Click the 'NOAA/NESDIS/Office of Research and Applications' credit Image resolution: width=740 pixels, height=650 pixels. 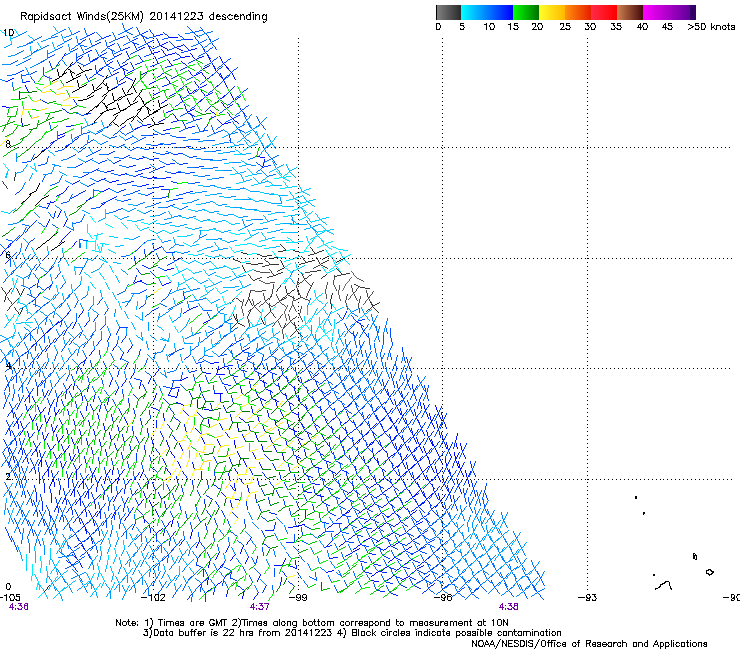point(589,644)
